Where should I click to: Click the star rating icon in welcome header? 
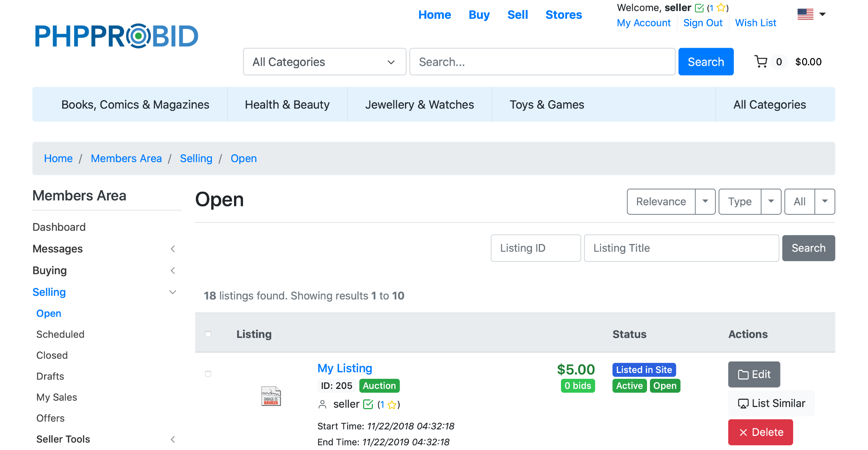coord(721,8)
